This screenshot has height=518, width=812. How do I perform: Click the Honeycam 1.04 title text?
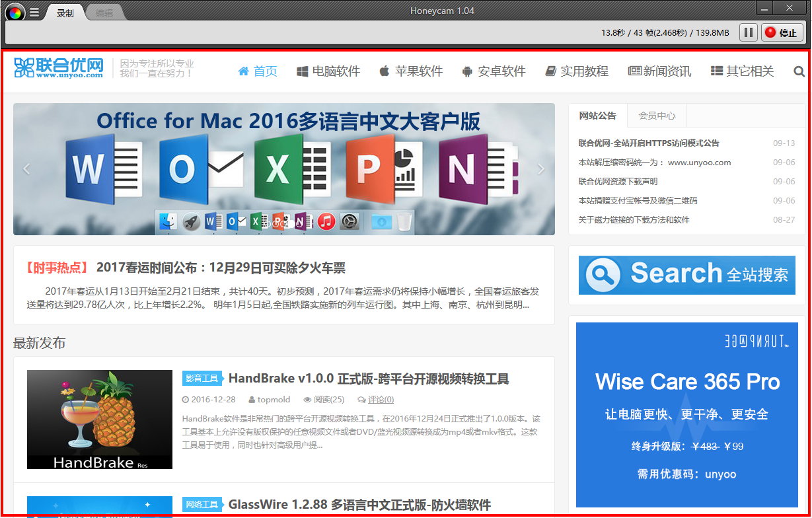(442, 11)
